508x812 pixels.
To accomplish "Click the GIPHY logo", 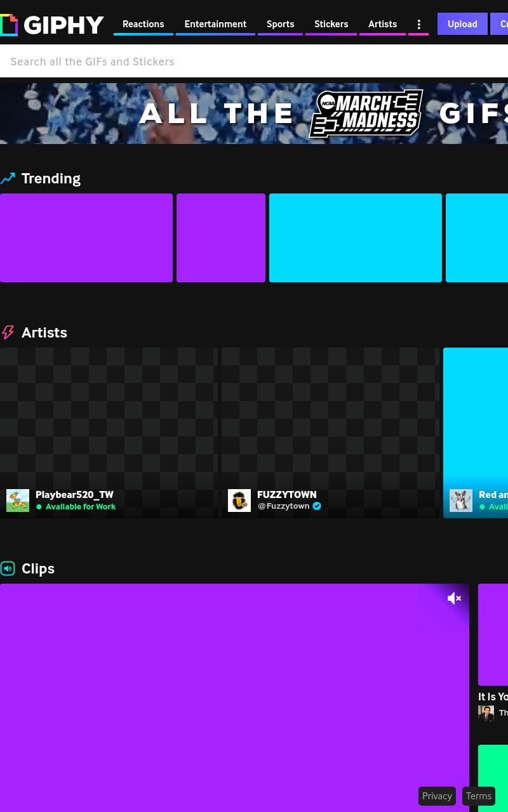I will point(52,25).
